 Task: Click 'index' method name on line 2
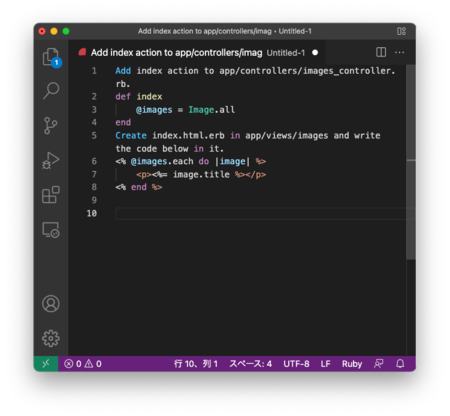click(x=149, y=97)
